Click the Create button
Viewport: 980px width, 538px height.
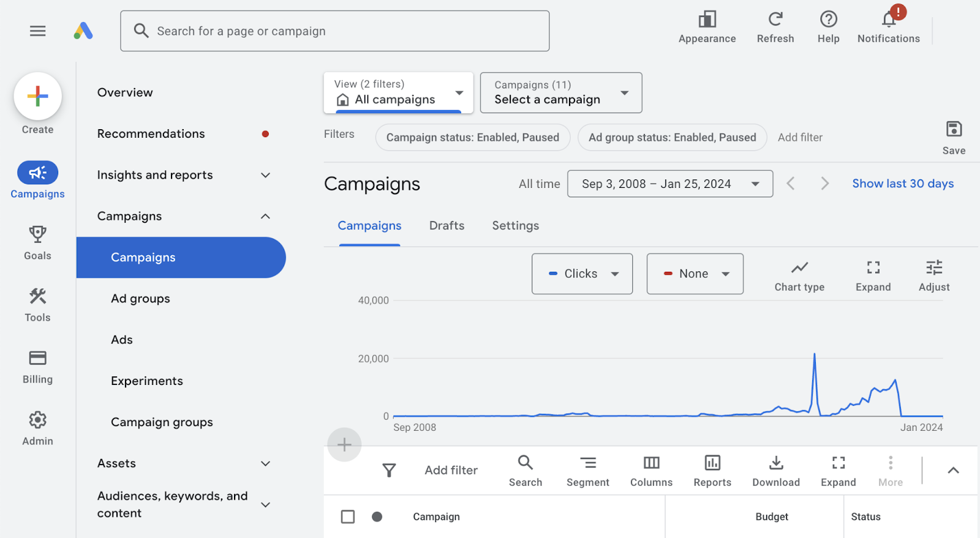[38, 97]
